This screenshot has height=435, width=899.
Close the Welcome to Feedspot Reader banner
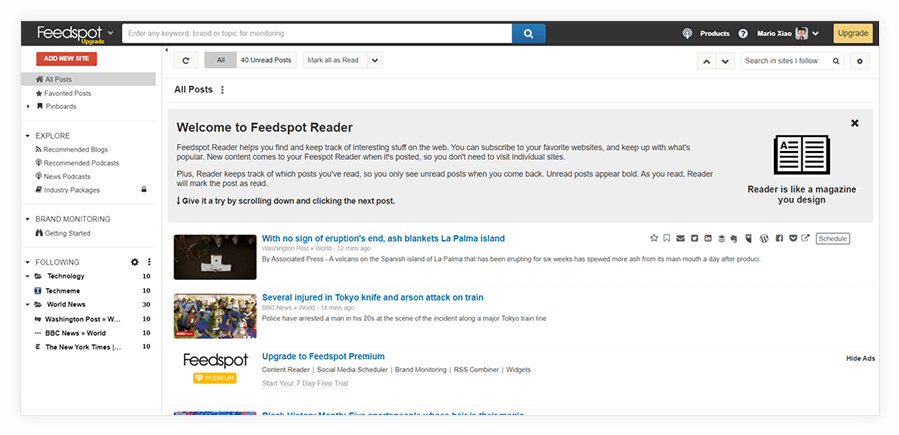click(855, 123)
